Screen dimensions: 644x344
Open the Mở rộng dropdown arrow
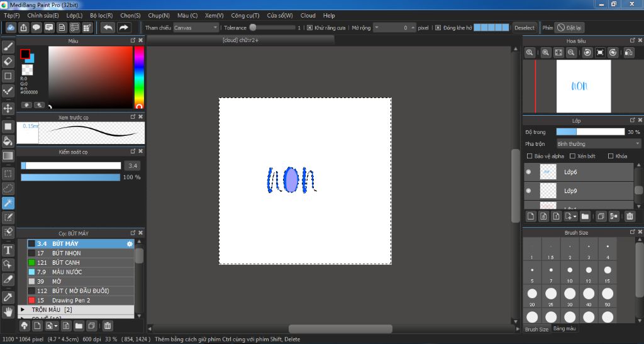point(377,28)
